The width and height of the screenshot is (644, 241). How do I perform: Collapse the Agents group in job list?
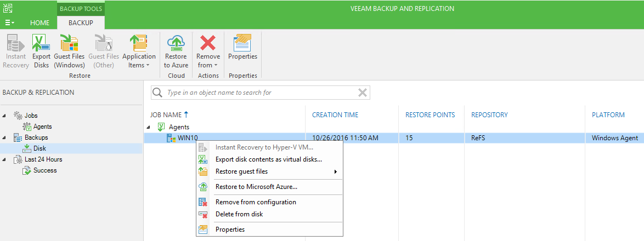coord(149,127)
